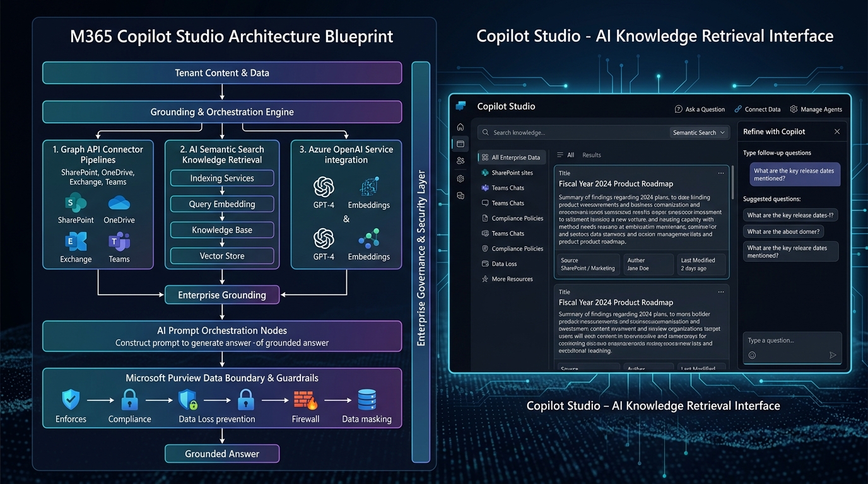Choose suggestion 'What are the about domer?'
This screenshot has width=868, height=484.
tap(783, 231)
